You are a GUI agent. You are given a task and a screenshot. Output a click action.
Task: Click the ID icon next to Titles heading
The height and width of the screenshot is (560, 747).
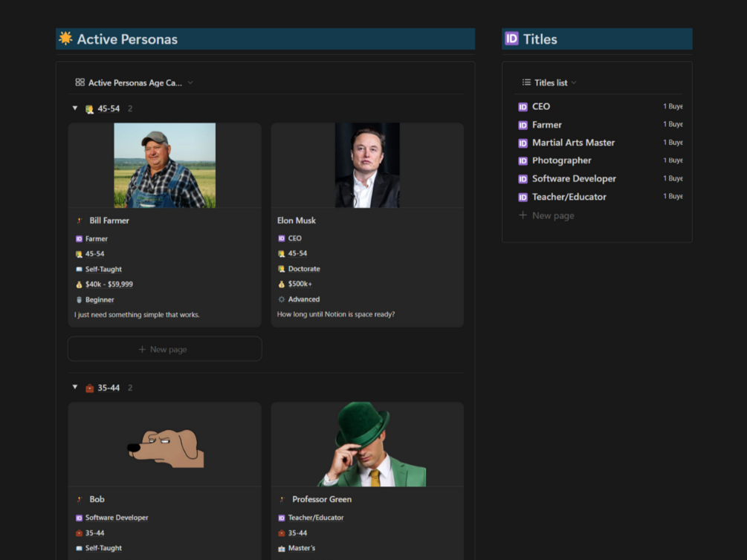click(511, 39)
